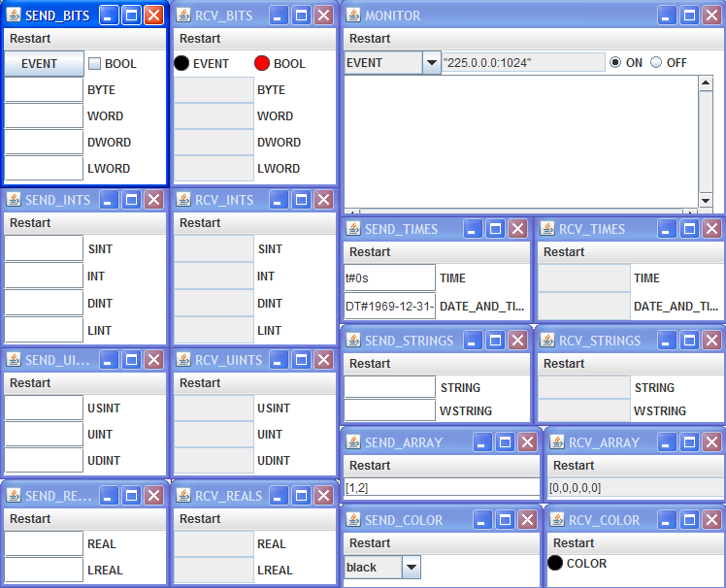This screenshot has width=726, height=588.
Task: Click the WORD input field in SEND_BITS
Action: coord(44,115)
